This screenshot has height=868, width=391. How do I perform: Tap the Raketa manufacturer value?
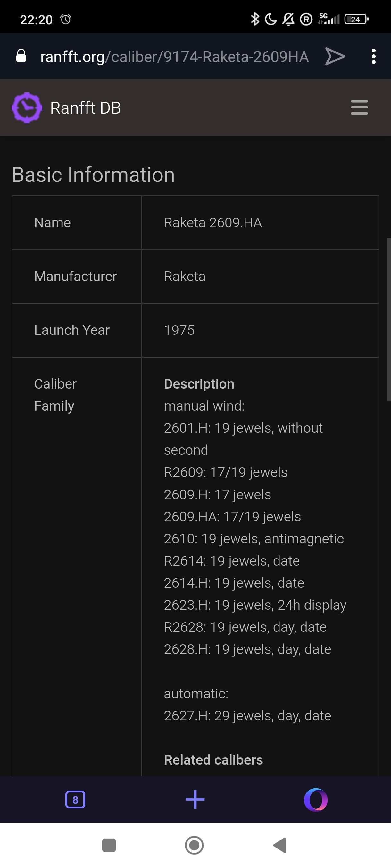(x=185, y=276)
